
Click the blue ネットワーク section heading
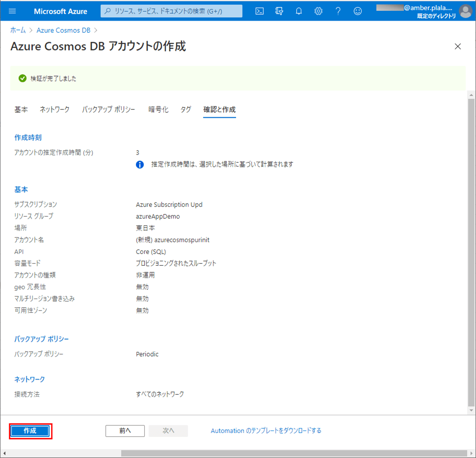29,379
